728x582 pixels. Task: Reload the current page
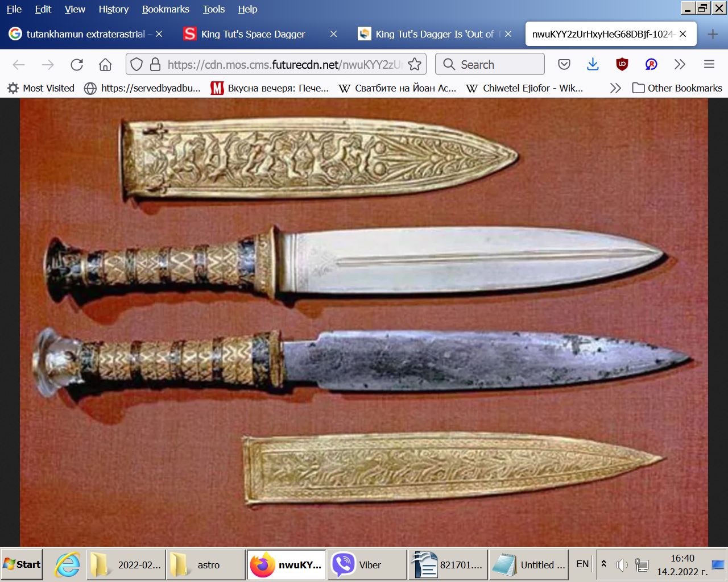click(x=77, y=65)
